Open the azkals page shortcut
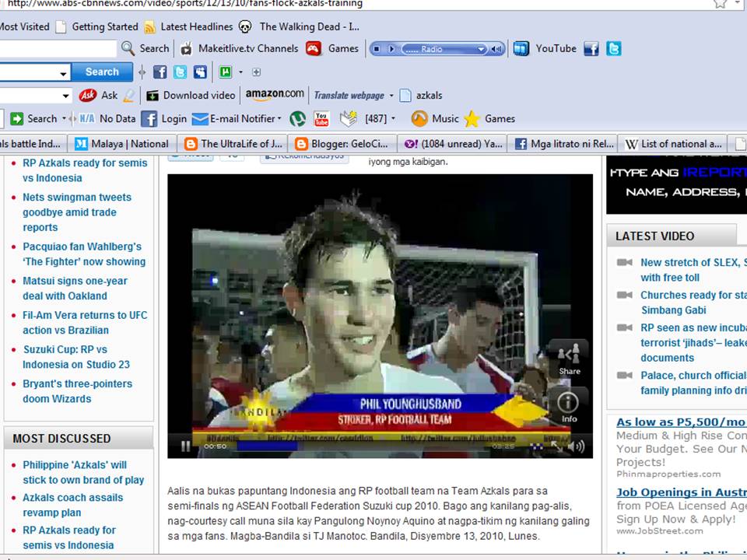The image size is (747, 560). [x=421, y=95]
